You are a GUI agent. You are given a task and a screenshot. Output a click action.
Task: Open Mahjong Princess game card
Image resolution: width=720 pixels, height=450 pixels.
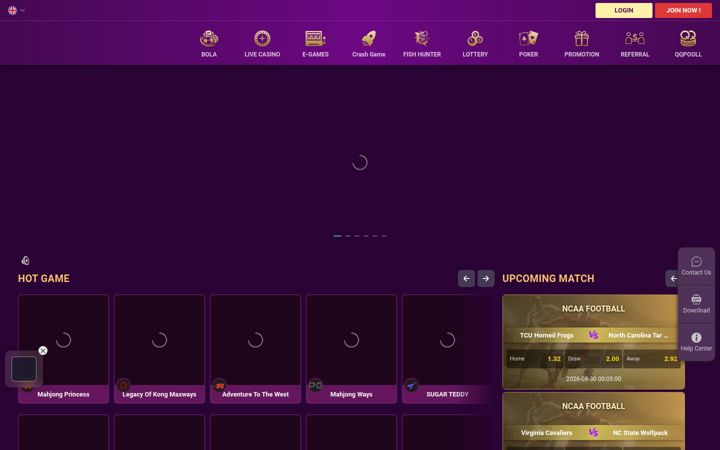(x=63, y=349)
